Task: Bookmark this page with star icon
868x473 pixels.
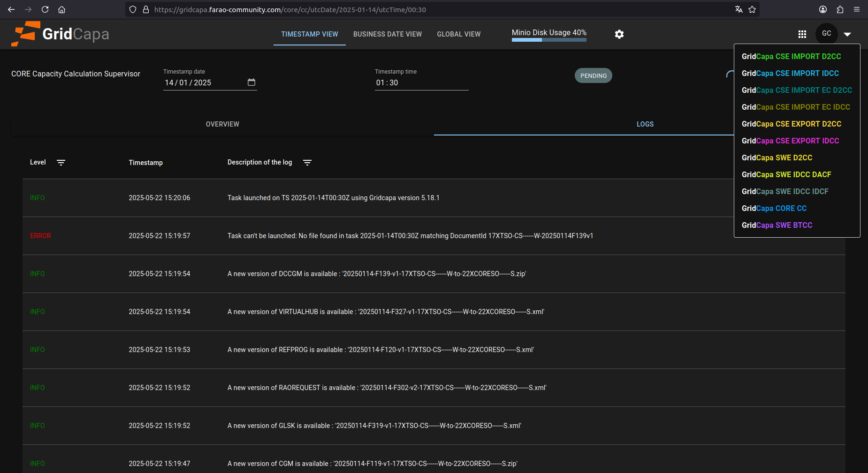Action: [x=752, y=9]
